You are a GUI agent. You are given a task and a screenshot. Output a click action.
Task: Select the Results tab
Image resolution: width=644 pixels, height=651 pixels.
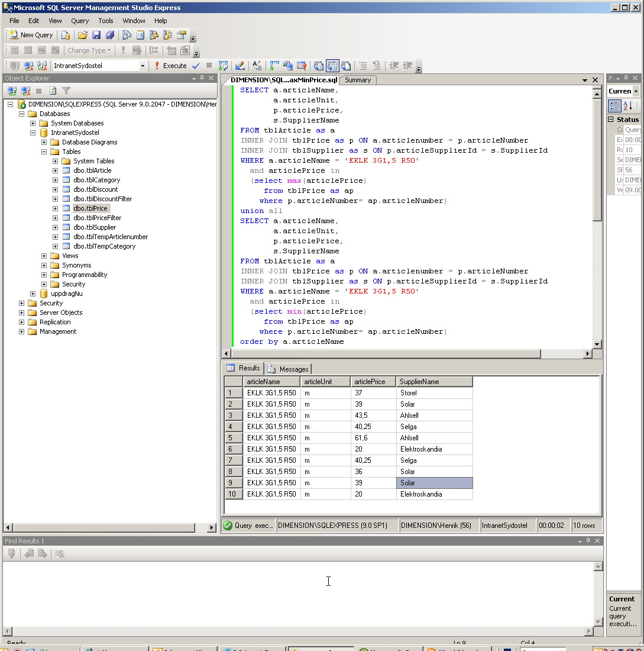[244, 368]
